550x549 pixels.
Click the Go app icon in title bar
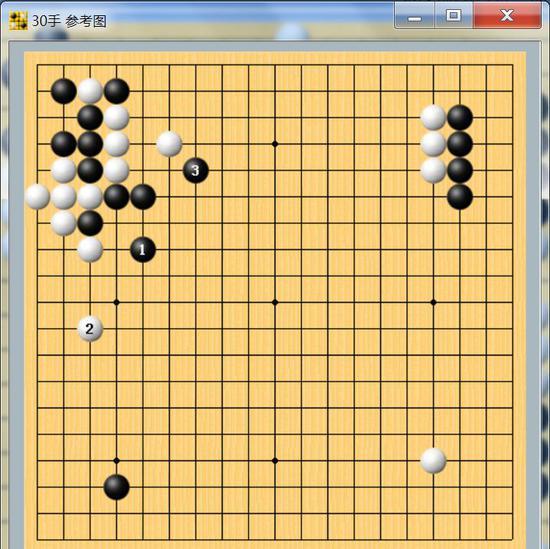(x=18, y=21)
